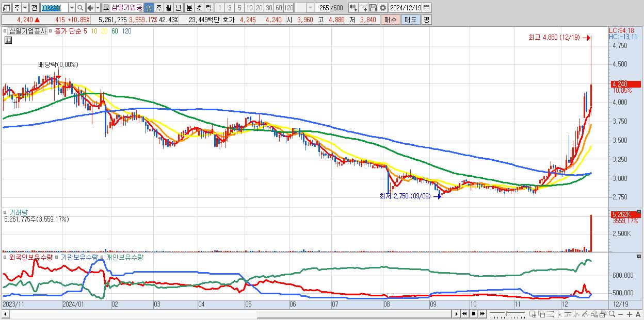644x320 pixels.
Task: Click the right arrow of horizontal chart scrollbar
Action: point(456,314)
